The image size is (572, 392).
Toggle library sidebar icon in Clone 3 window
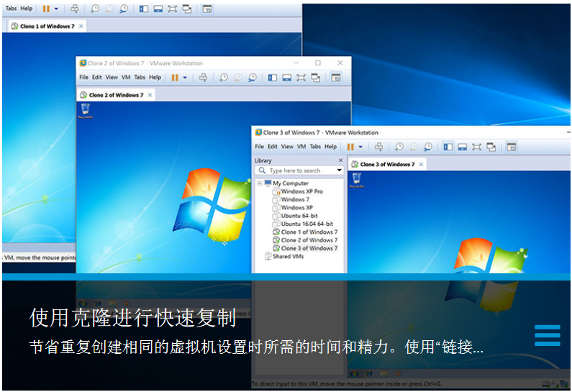448,147
